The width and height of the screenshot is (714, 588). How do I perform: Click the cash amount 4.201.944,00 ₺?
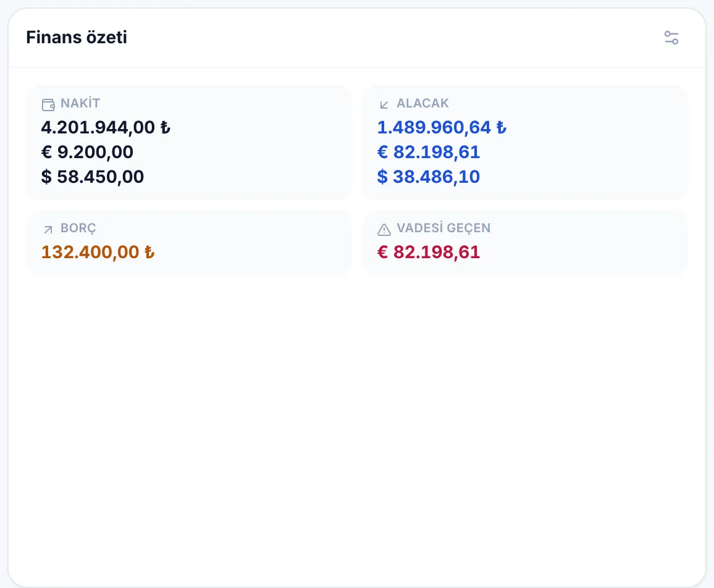pos(106,127)
